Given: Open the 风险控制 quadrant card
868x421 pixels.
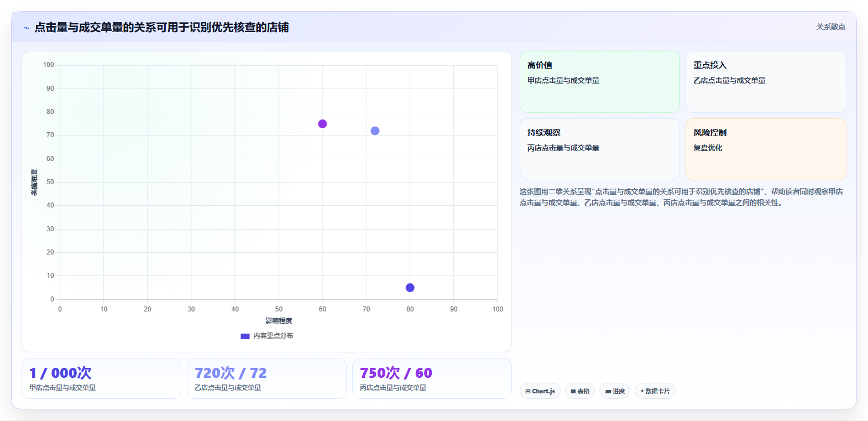Looking at the screenshot, I should point(766,149).
